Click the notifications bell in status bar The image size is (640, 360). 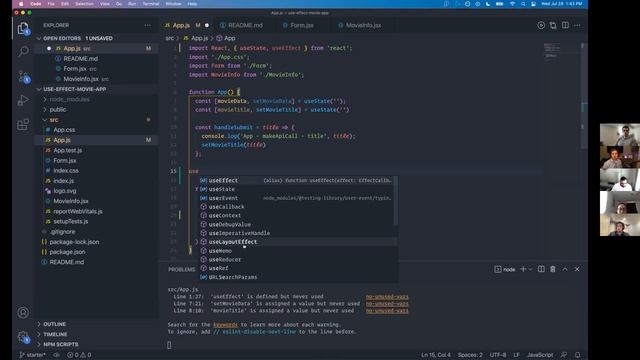(x=578, y=355)
